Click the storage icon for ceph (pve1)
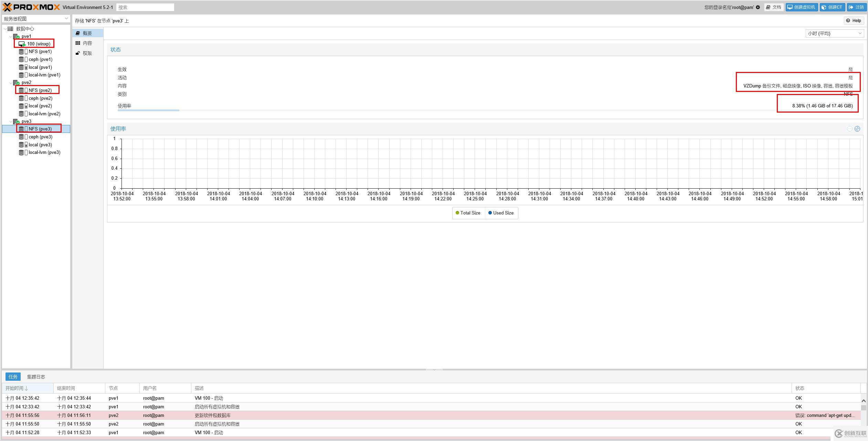The image size is (868, 441). click(21, 60)
